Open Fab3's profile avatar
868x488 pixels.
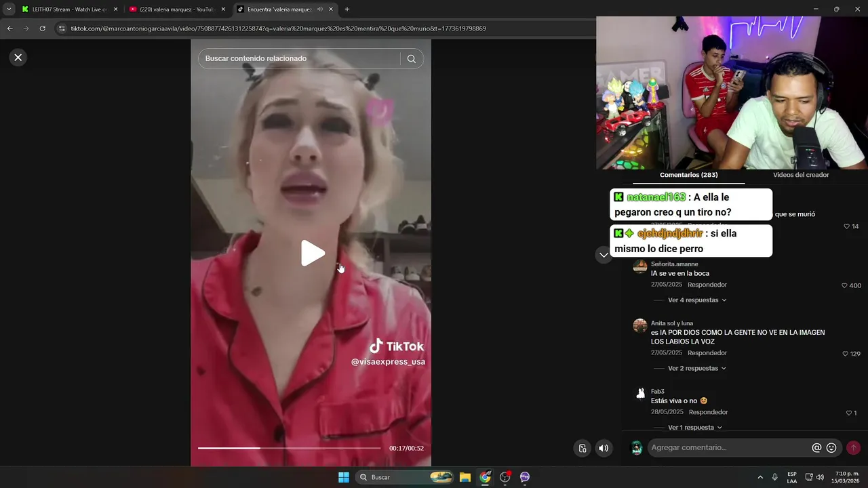[639, 394]
